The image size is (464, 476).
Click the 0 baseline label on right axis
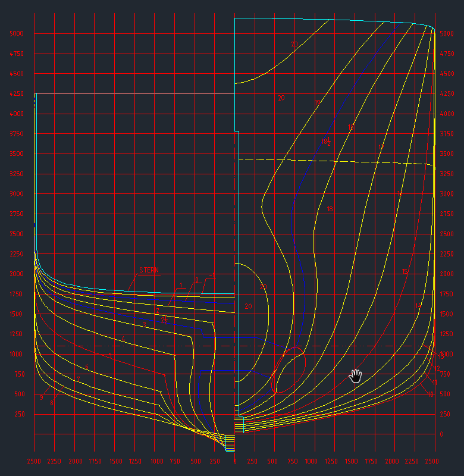441,434
